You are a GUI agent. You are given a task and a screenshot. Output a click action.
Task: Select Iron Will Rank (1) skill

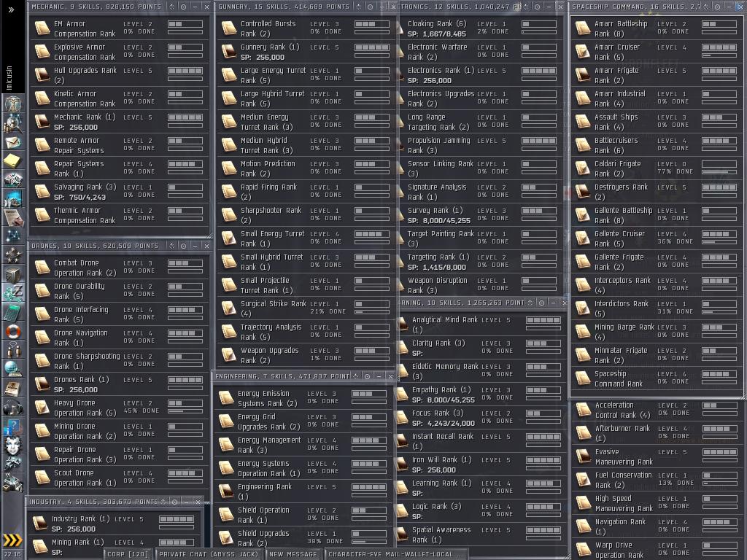[x=483, y=464]
